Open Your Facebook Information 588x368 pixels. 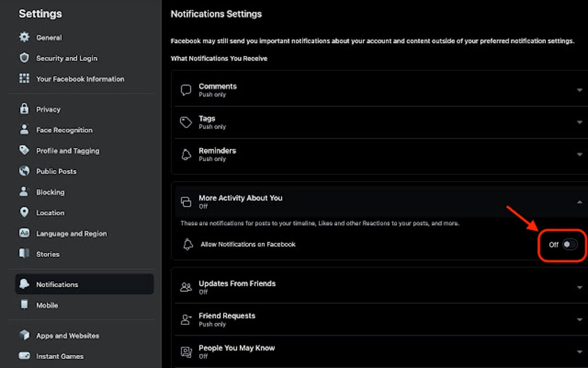[x=80, y=78]
